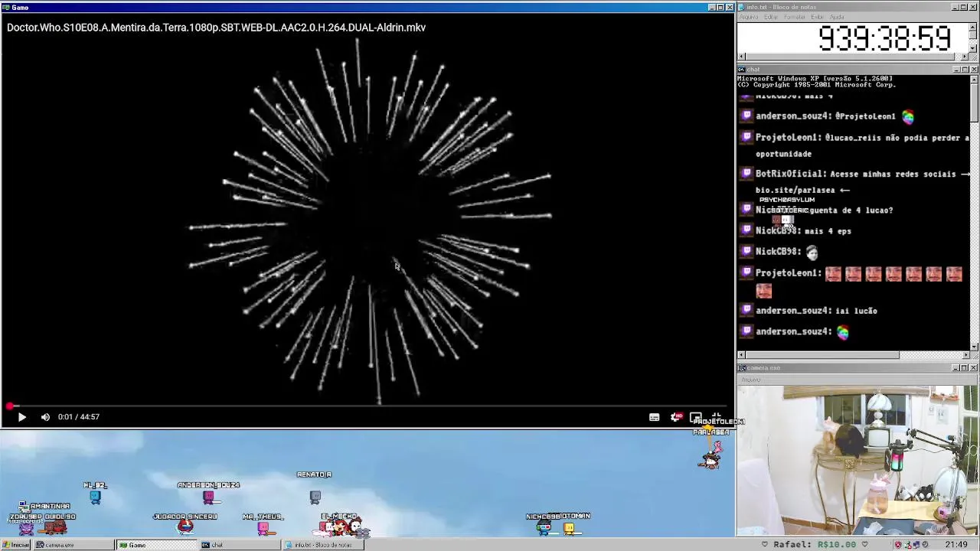Click the MA_THEUS_ pink game character
Image resolution: width=980 pixels, height=551 pixels.
(x=263, y=527)
